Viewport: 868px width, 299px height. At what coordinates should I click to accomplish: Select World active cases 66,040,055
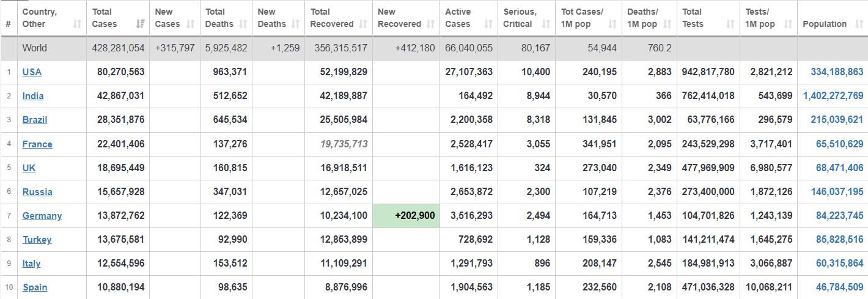pos(469,48)
